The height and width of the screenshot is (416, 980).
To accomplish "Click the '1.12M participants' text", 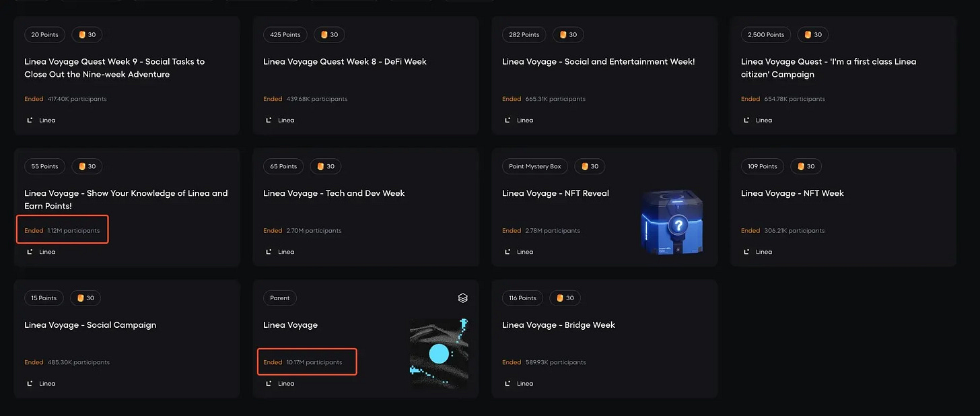I will [x=73, y=230].
